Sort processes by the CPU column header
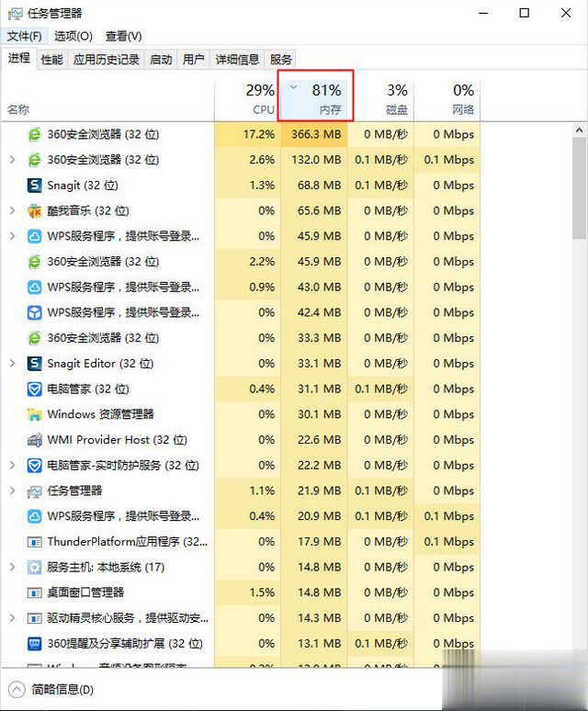 (247, 99)
